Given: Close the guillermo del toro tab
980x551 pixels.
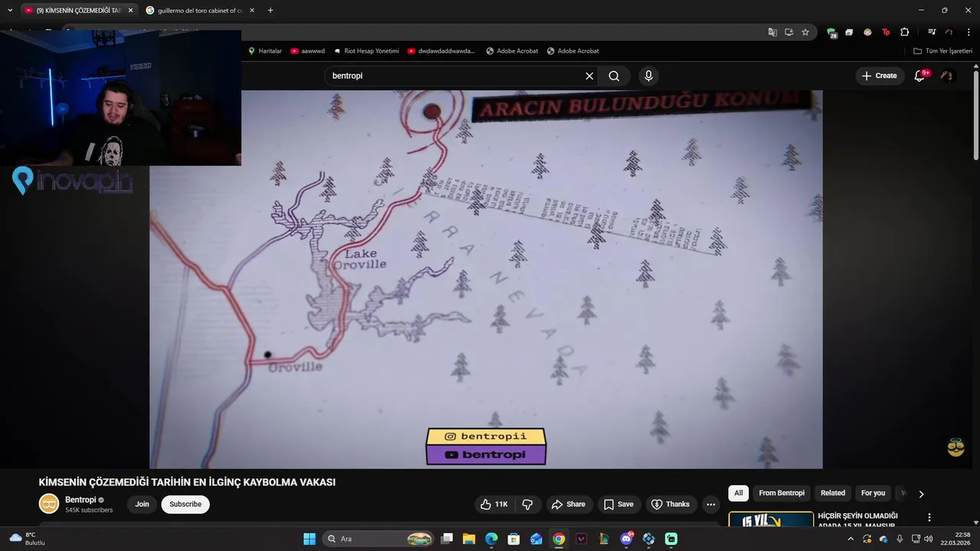Looking at the screenshot, I should 252,10.
